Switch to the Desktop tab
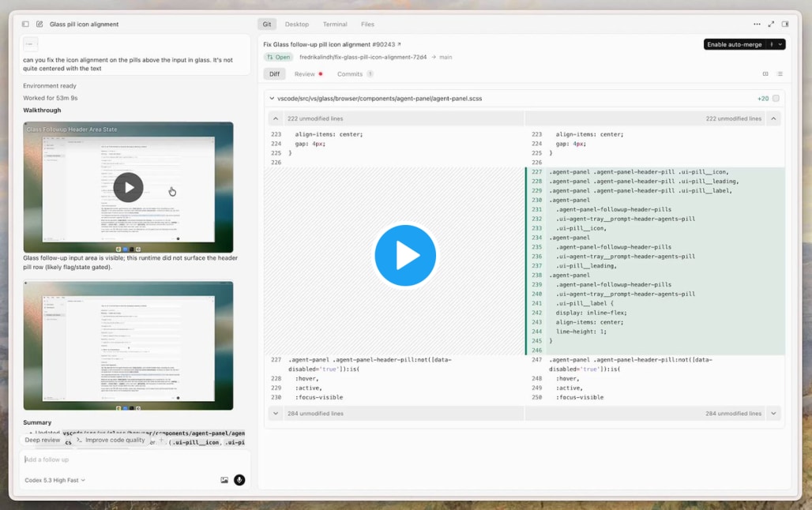The image size is (812, 510). coord(297,24)
